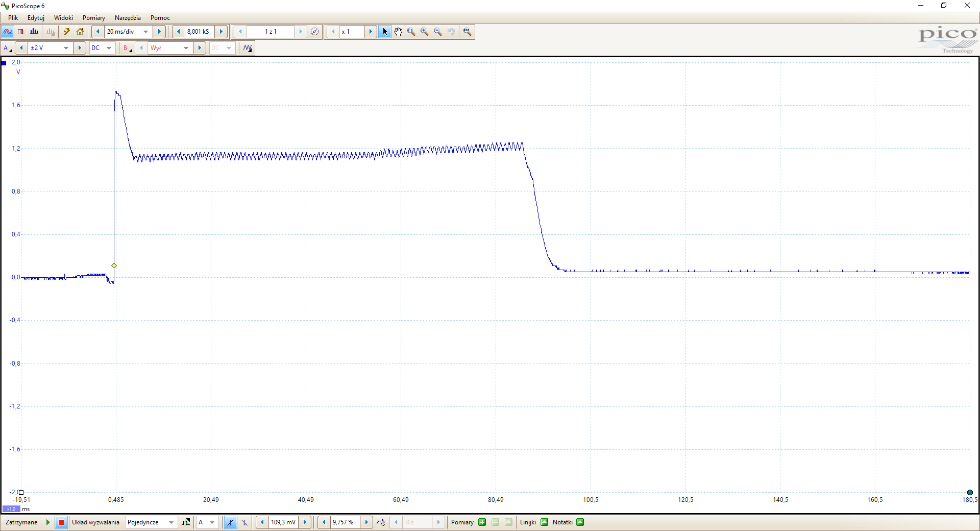Open trigger source channel A dropdown
Screen dimensions: 980x531
208,522
